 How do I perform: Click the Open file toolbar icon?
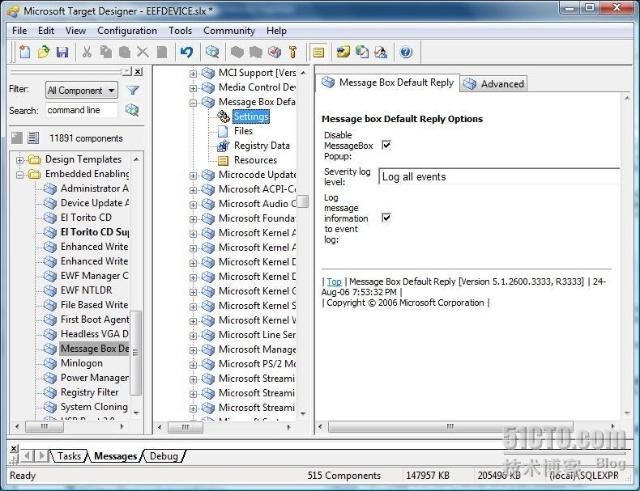click(43, 52)
